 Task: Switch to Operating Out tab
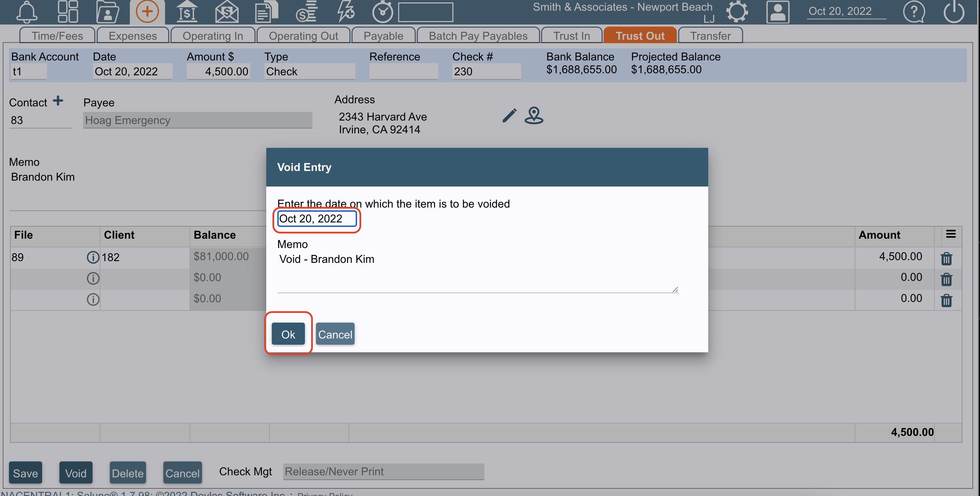(303, 35)
